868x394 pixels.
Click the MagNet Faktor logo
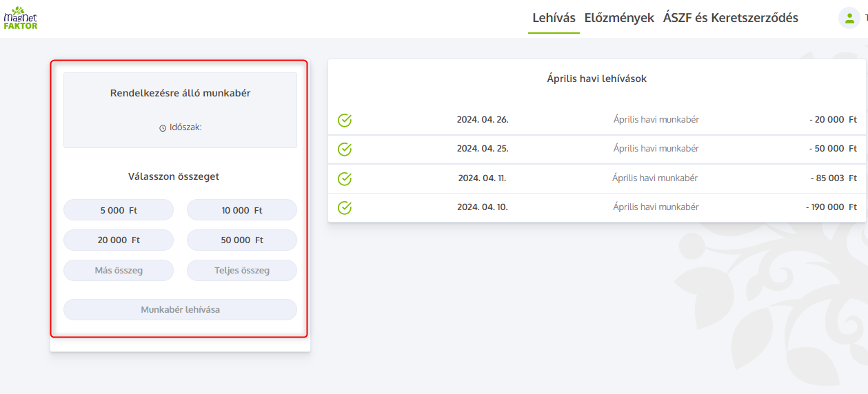(21, 18)
